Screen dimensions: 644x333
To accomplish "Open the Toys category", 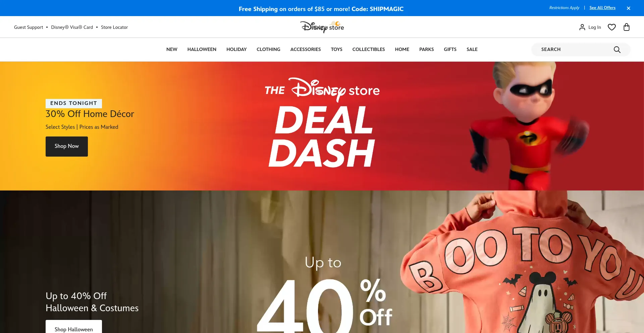I will (x=336, y=49).
